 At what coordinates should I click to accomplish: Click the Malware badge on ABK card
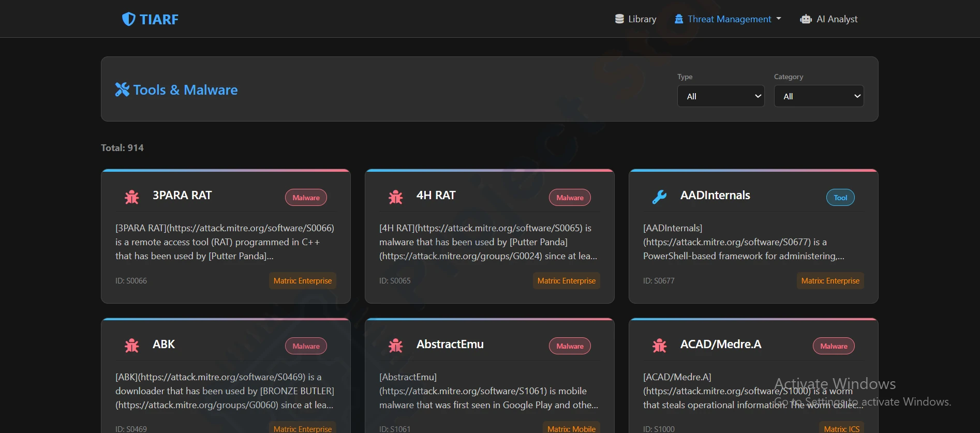tap(306, 346)
